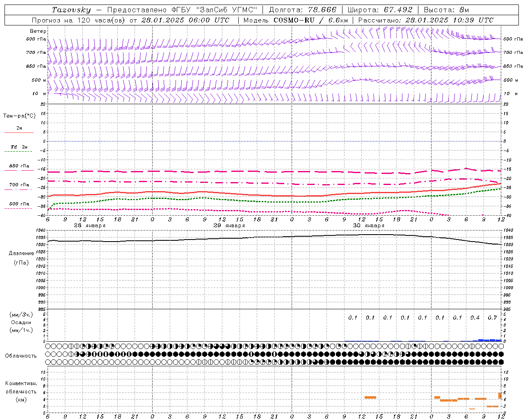Select the Конвективн. convective cloud label
This screenshot has height=420, width=525.
click(21, 383)
